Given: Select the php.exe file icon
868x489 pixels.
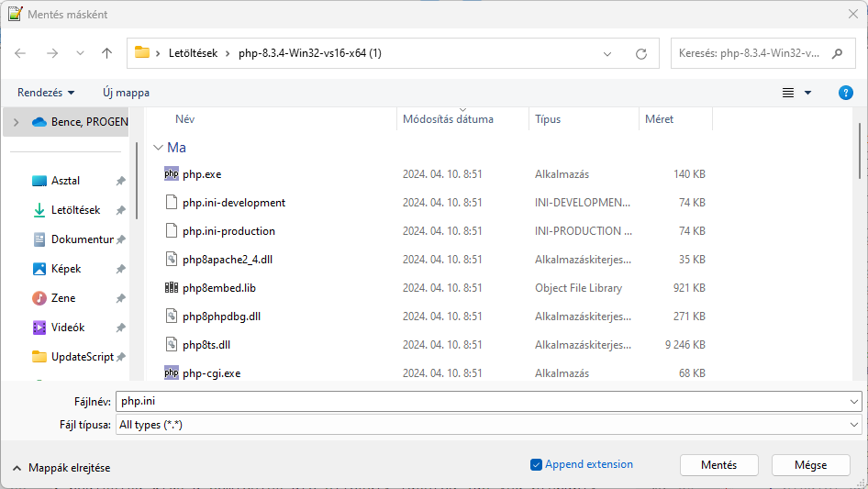Looking at the screenshot, I should [172, 174].
